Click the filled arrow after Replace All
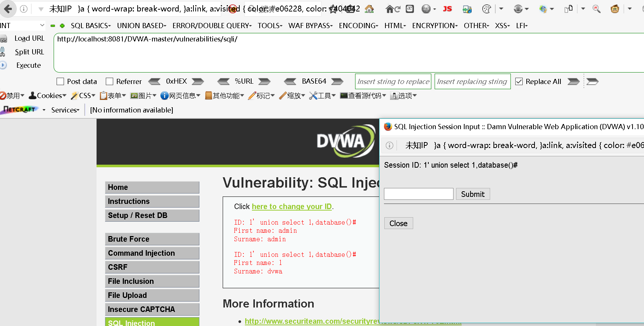The width and height of the screenshot is (644, 326). click(573, 81)
